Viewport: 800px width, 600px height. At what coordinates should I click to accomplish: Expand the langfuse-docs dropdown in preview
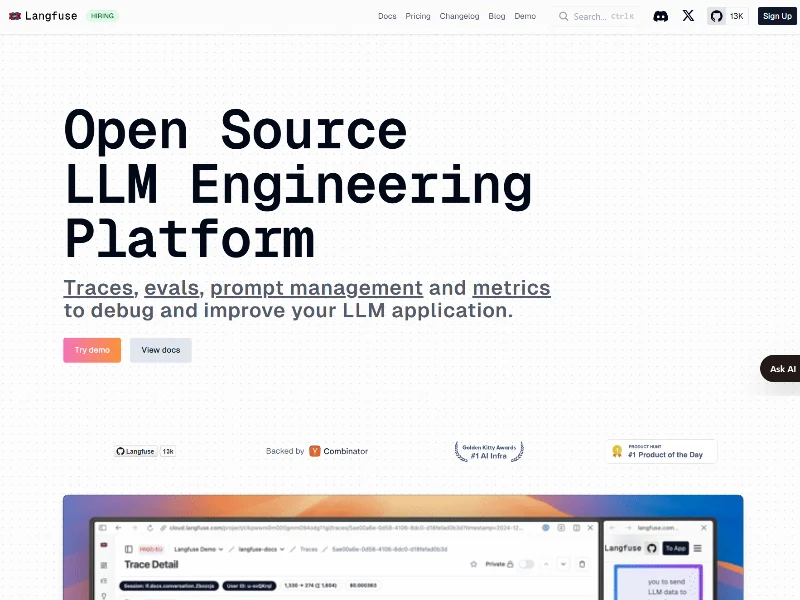point(261,549)
